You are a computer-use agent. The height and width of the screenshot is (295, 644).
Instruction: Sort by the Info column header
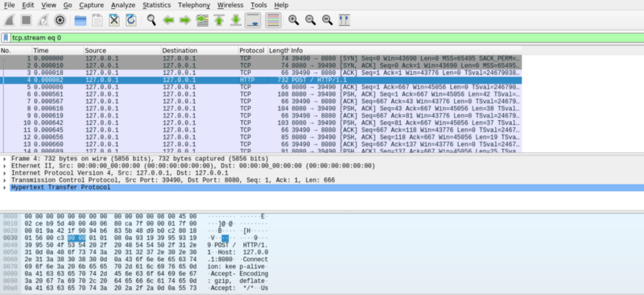[406, 51]
